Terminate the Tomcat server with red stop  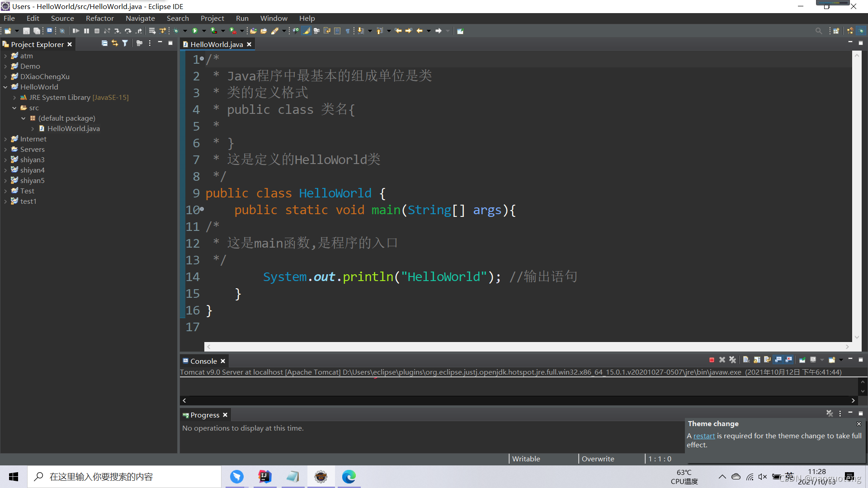pyautogui.click(x=712, y=360)
